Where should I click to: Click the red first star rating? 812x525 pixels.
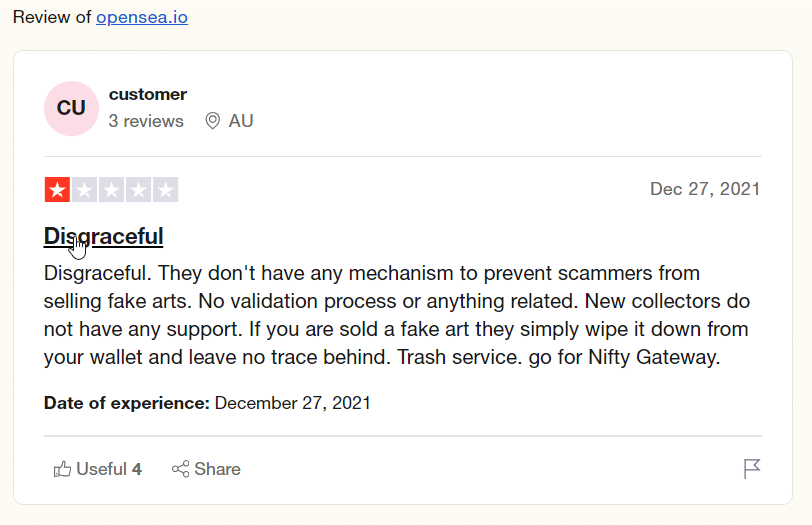57,190
